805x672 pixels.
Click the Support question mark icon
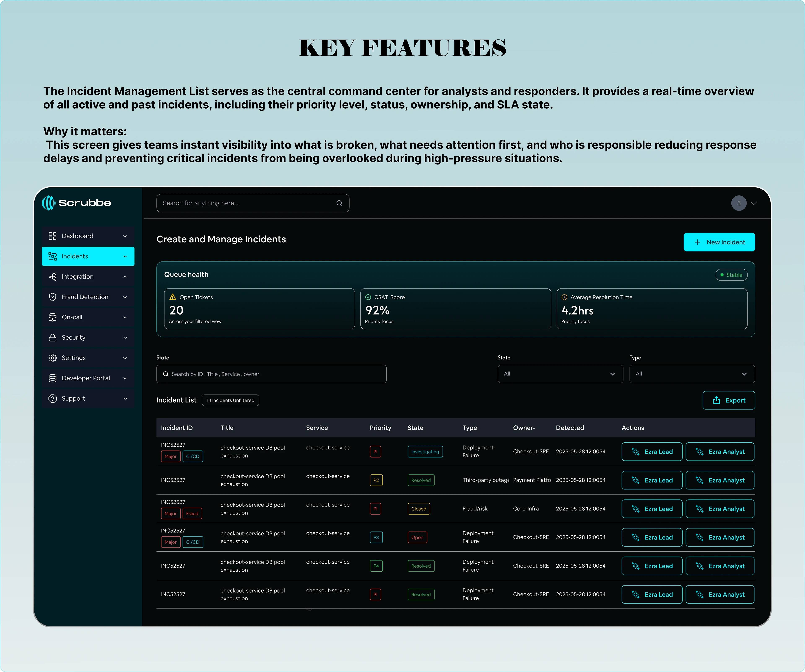click(x=53, y=399)
